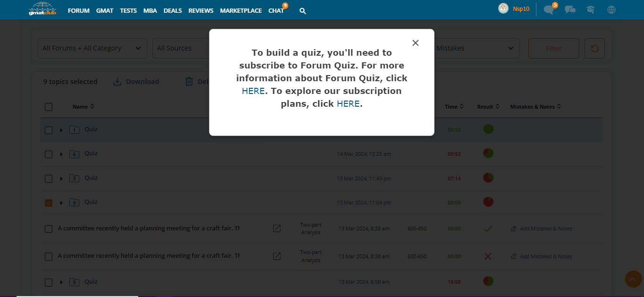644x297 pixels.
Task: Click the globe icon in header
Action: pyautogui.click(x=611, y=9)
